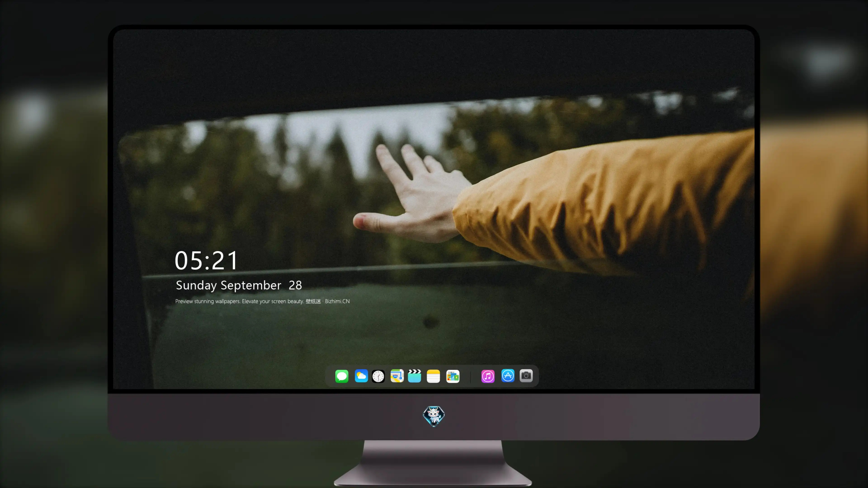
Task: Open the Camera app in the dock
Action: point(526,375)
